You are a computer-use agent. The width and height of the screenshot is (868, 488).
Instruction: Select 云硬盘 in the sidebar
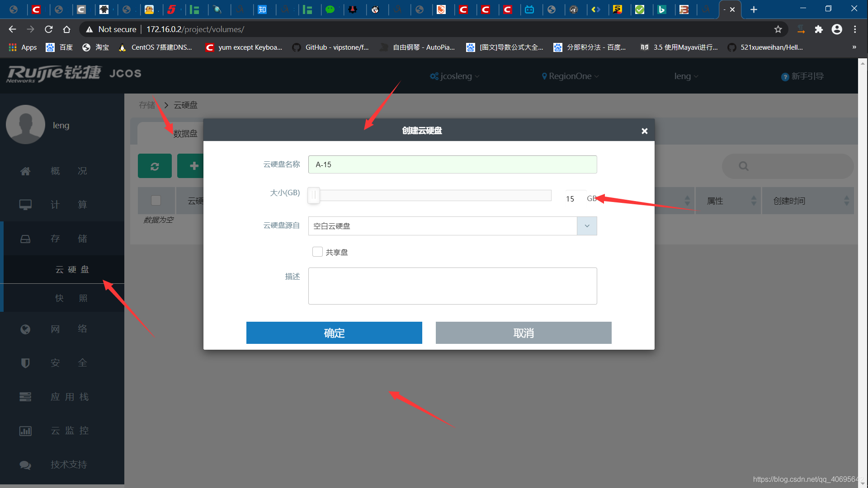(x=72, y=270)
